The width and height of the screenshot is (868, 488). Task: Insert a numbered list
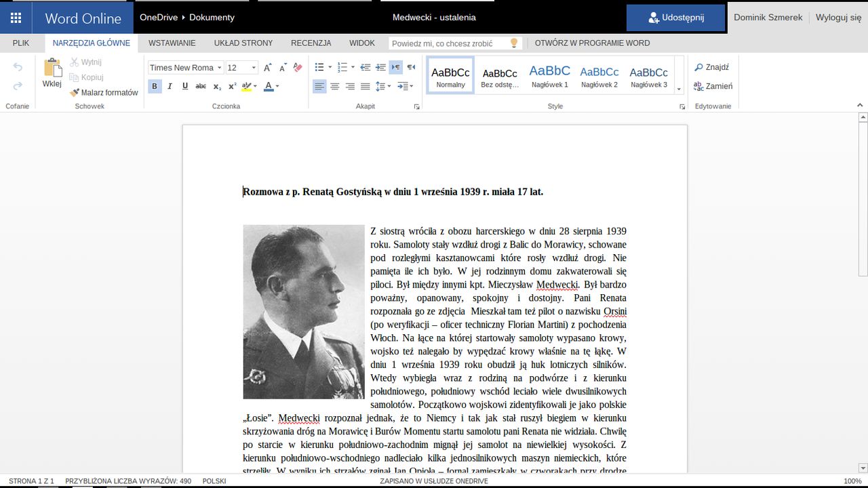[342, 67]
